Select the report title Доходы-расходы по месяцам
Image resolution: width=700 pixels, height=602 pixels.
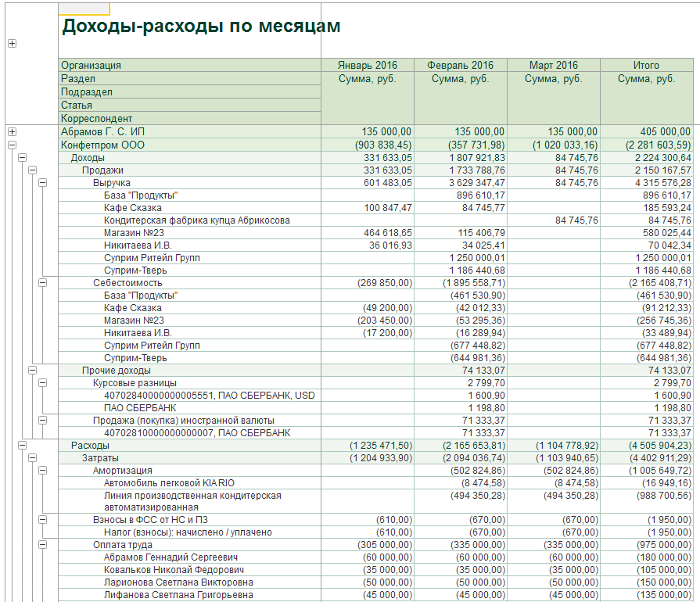(201, 26)
